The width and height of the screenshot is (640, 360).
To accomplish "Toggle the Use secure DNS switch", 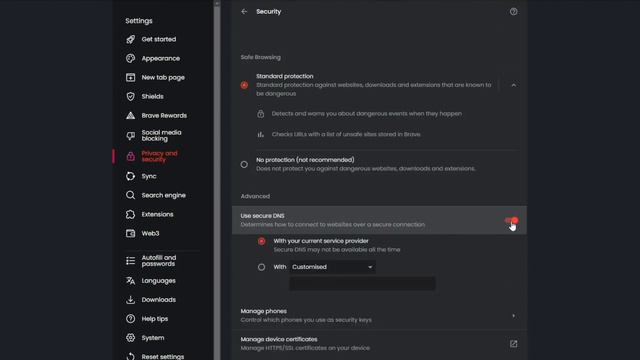I will point(511,220).
